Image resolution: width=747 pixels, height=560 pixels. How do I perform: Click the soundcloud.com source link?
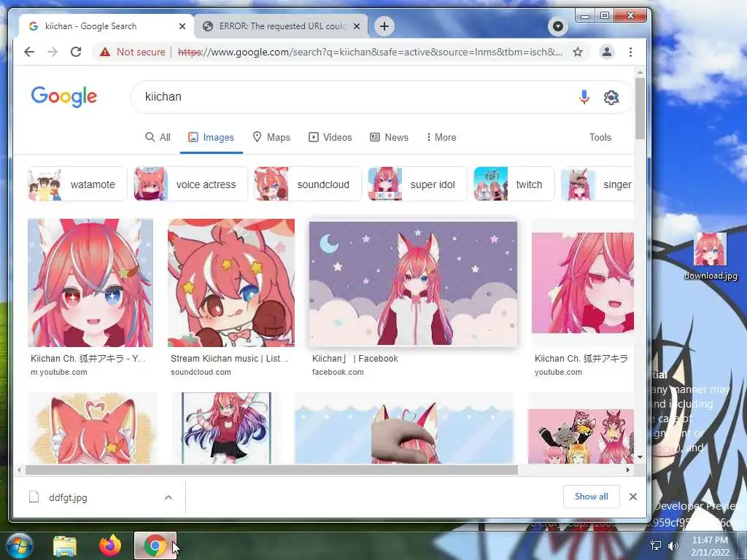201,372
